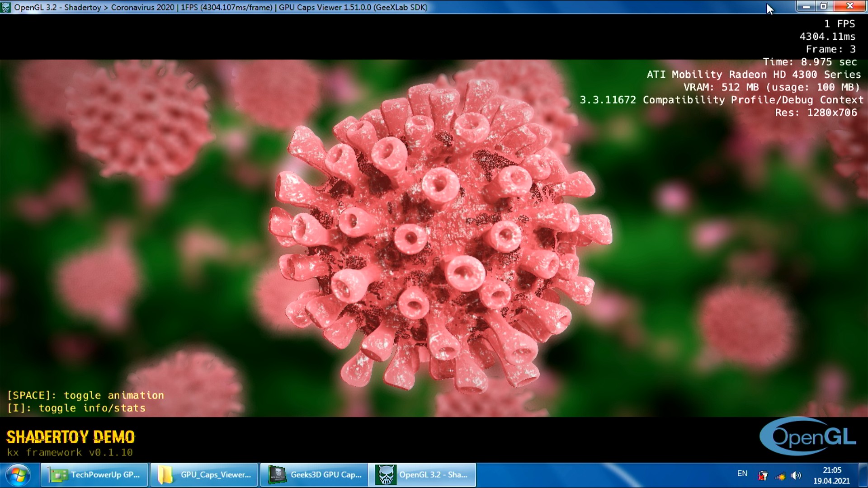
Task: Click the SHADERTOY DEMO title text
Action: (x=71, y=437)
